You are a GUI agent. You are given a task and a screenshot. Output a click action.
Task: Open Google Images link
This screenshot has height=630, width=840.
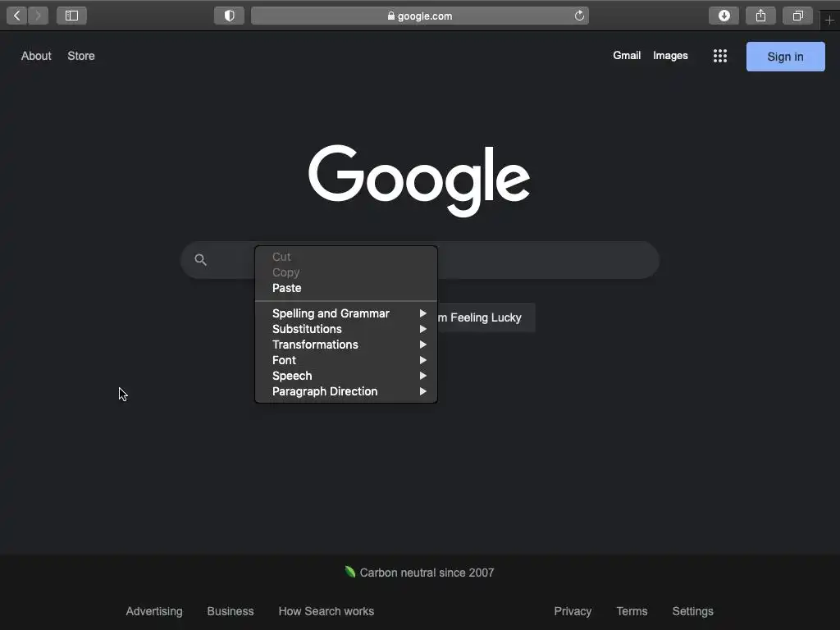tap(670, 55)
